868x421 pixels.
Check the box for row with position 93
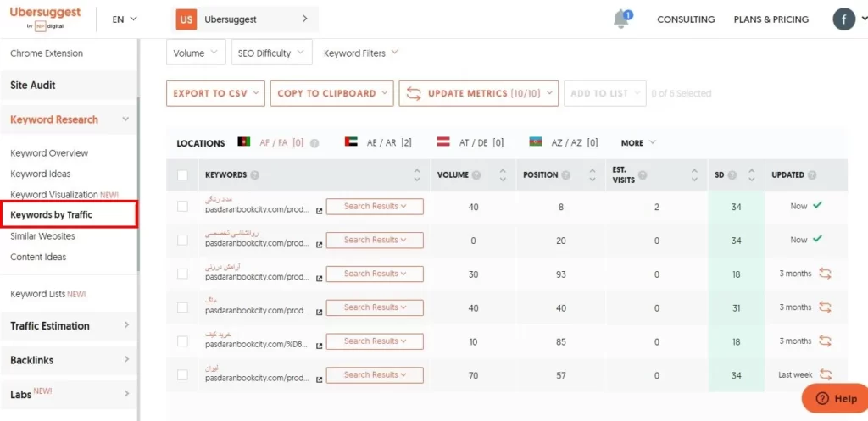click(x=183, y=274)
